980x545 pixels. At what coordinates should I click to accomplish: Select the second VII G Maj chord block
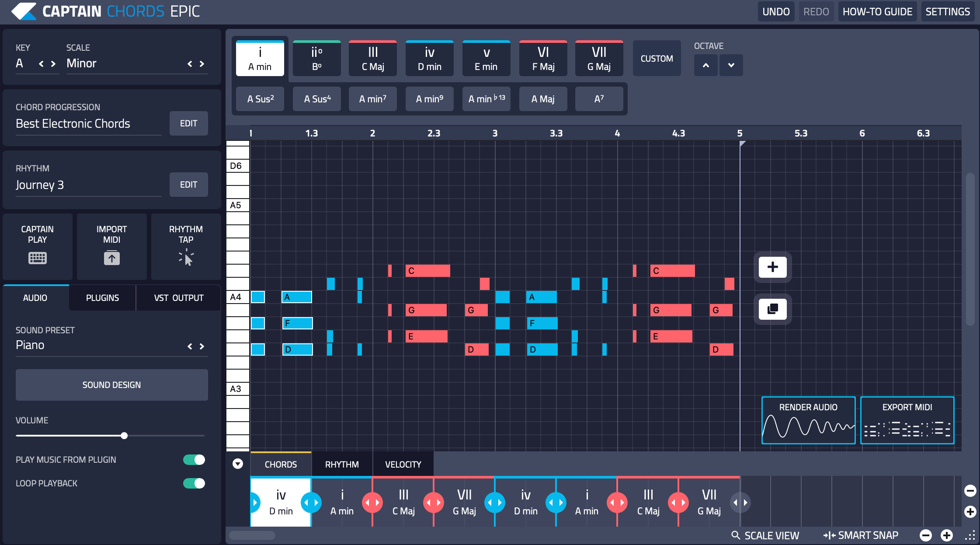[709, 503]
